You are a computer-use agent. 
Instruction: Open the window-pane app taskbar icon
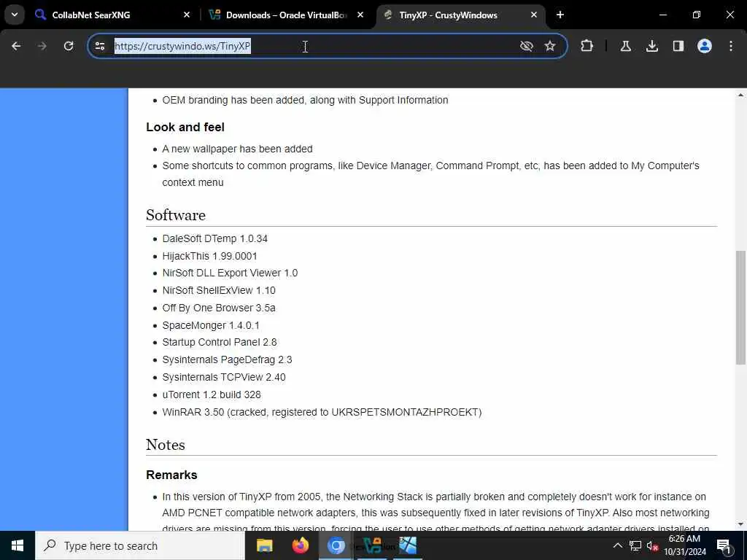coord(408,545)
